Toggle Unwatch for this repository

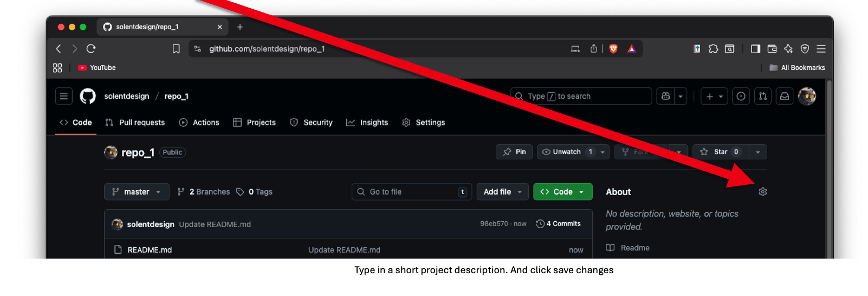coord(567,152)
